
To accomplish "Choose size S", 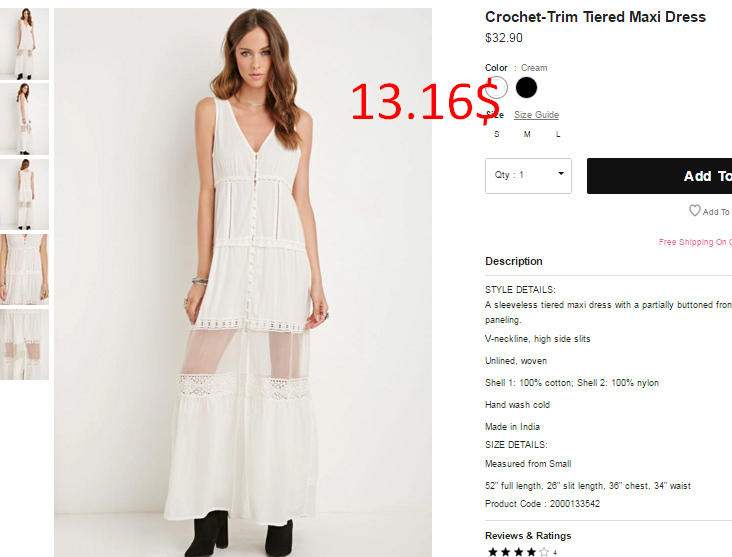I will coord(497,134).
